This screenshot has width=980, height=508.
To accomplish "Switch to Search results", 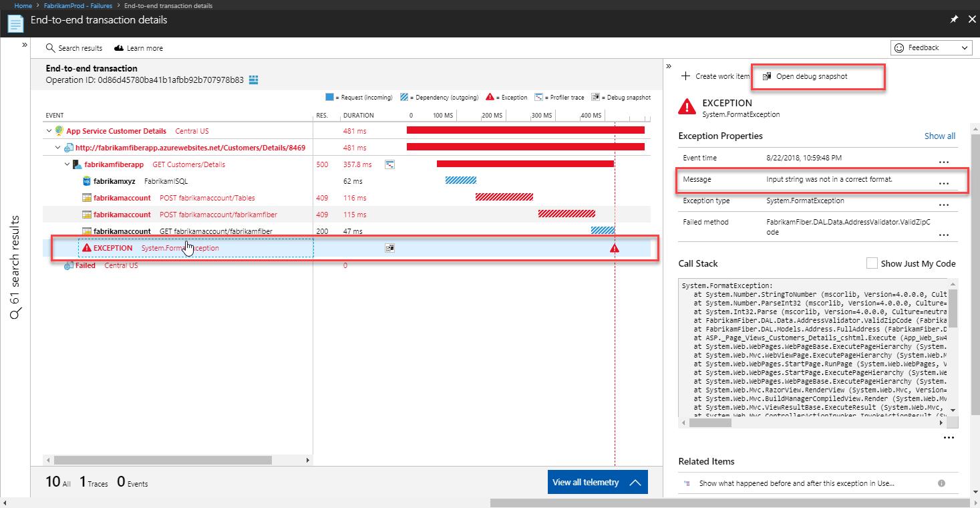I will [74, 47].
